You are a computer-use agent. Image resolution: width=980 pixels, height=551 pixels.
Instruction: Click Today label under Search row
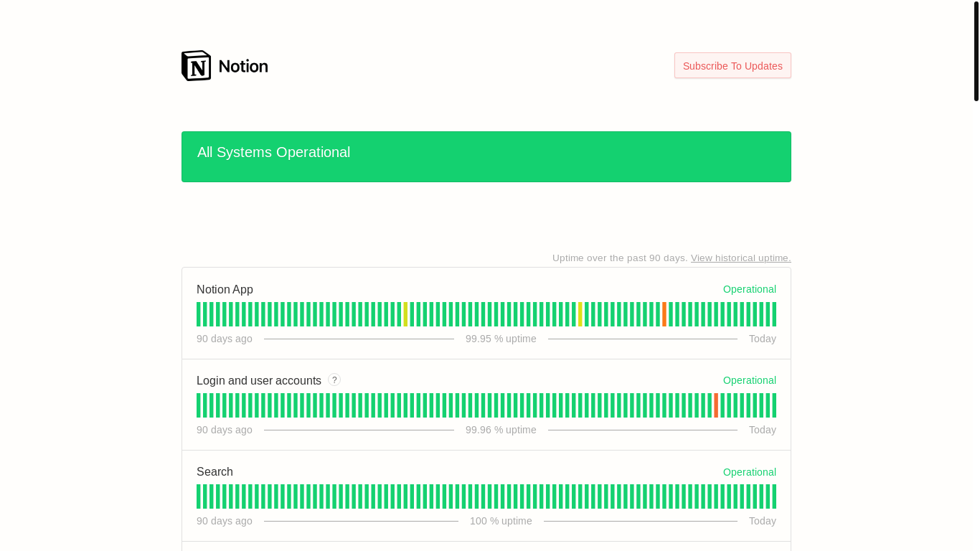(763, 521)
